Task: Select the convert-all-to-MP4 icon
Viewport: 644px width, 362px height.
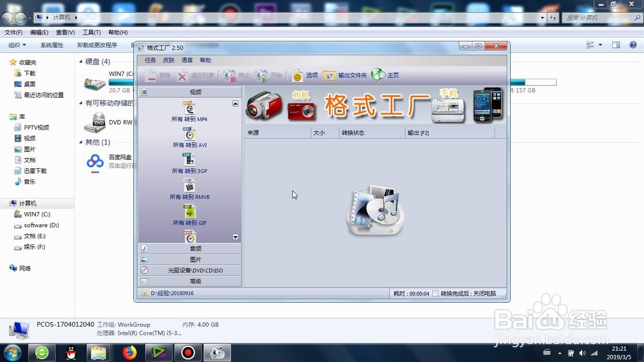Action: click(189, 108)
